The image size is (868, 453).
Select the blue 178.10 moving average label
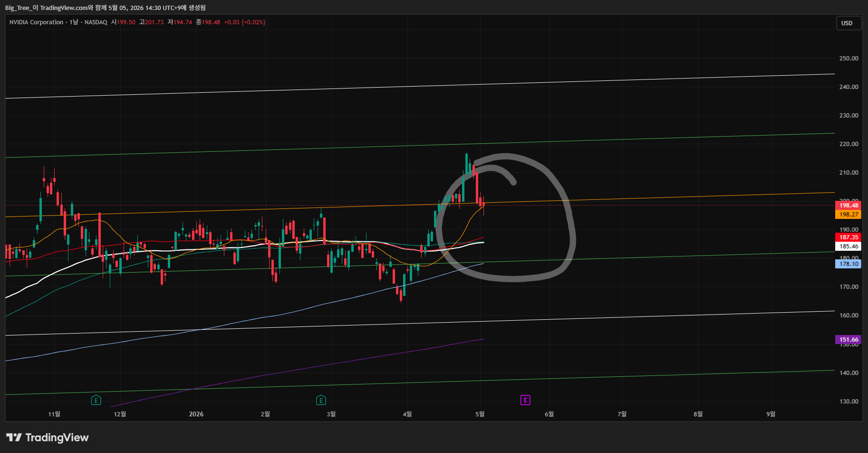tap(849, 264)
